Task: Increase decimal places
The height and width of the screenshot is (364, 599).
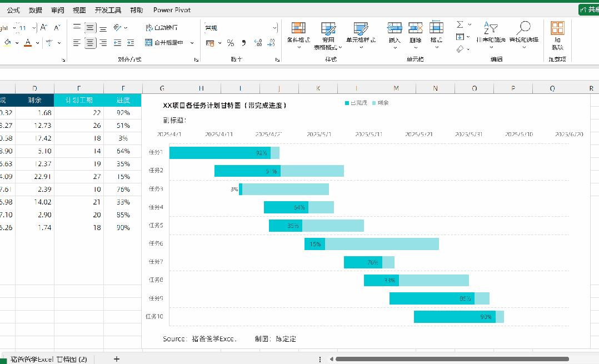Action: coord(258,43)
